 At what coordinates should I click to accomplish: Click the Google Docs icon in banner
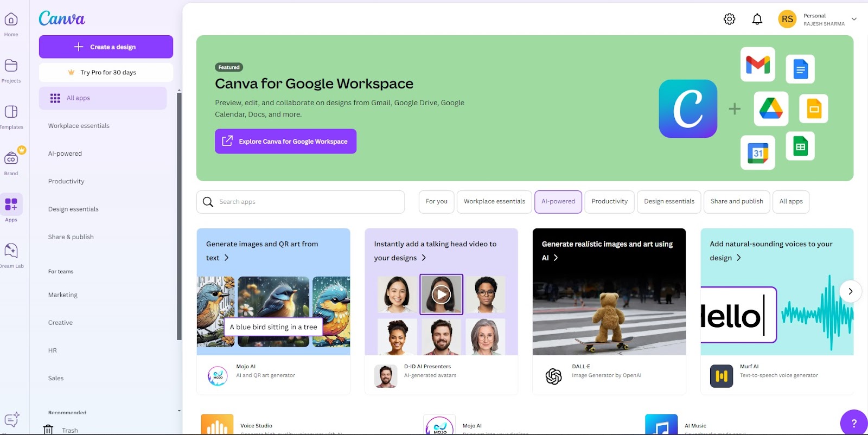(800, 69)
